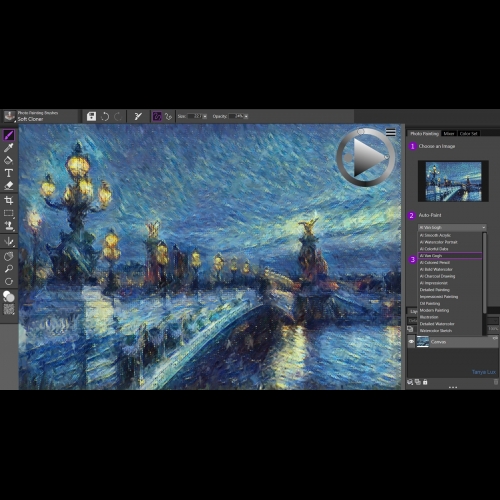The width and height of the screenshot is (500, 500).
Task: Choose the AI Impressionist style
Action: point(450,283)
